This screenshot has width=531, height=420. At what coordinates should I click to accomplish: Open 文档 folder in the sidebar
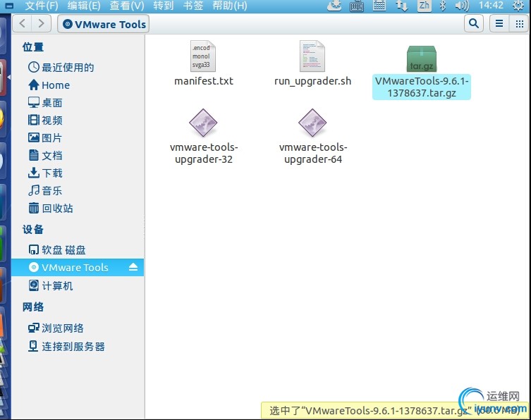78,155
